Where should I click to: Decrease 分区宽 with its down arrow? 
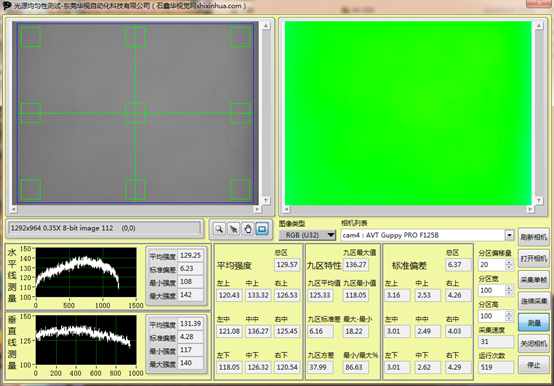tap(509, 293)
